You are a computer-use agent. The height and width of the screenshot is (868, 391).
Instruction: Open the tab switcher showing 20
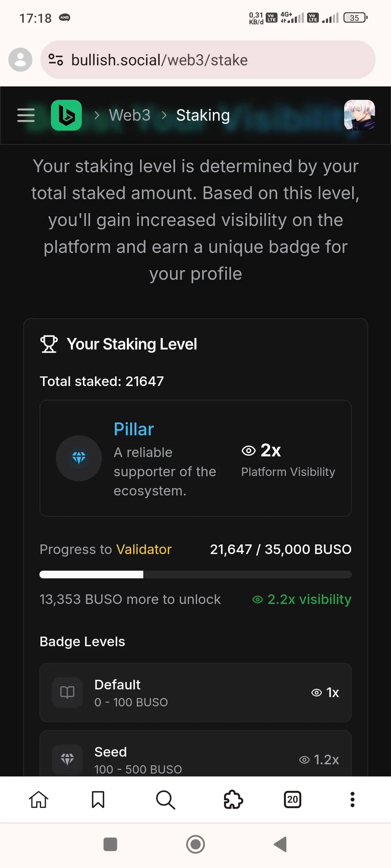[293, 799]
